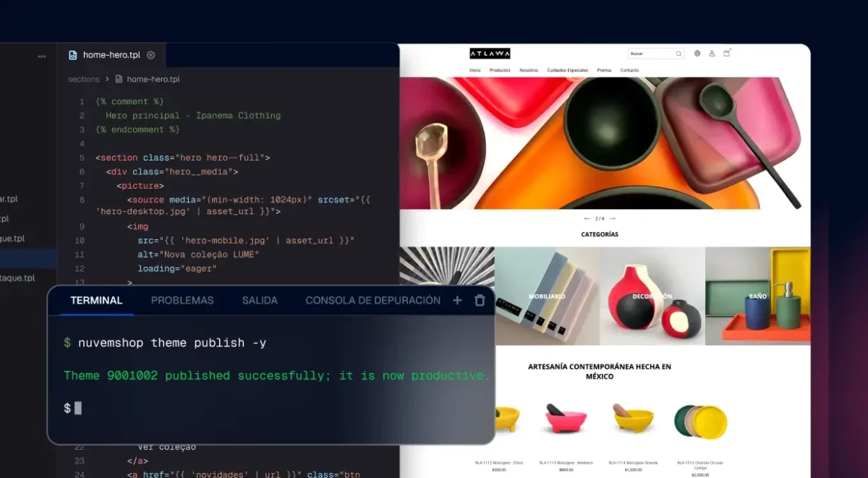Click the pink molcajete product image
868x478 pixels.
tap(566, 419)
